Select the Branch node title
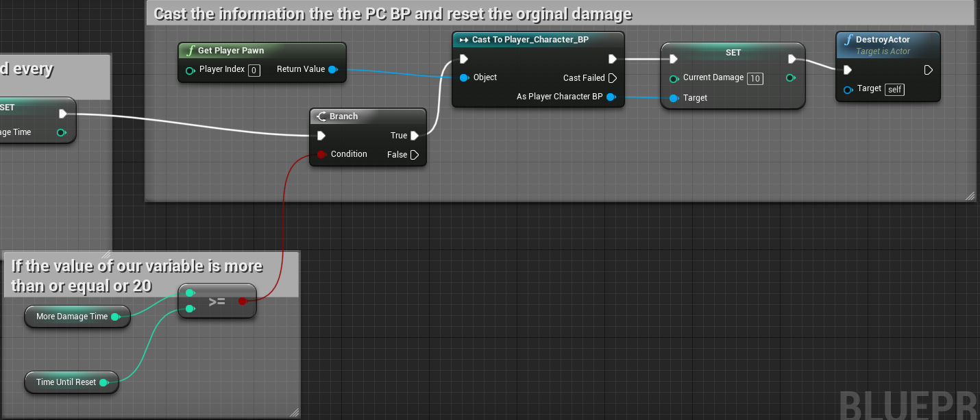Viewport: 980px width, 420px height. pyautogui.click(x=343, y=116)
